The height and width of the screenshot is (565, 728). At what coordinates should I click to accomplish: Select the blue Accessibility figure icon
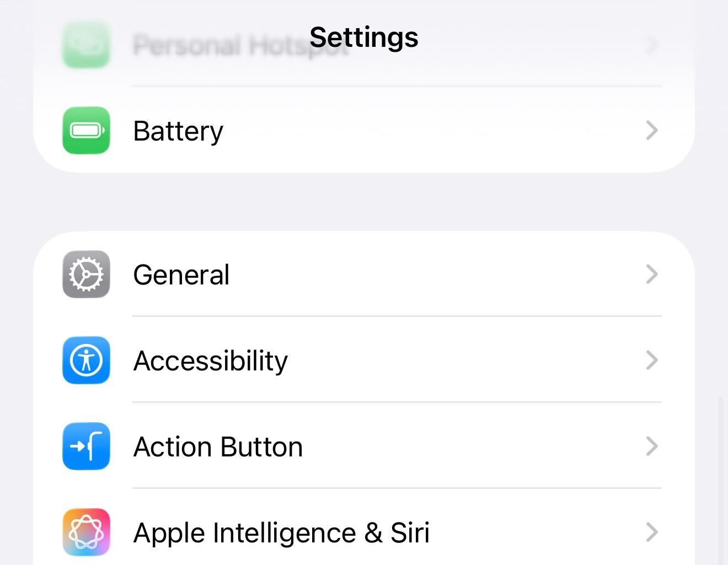pos(86,360)
